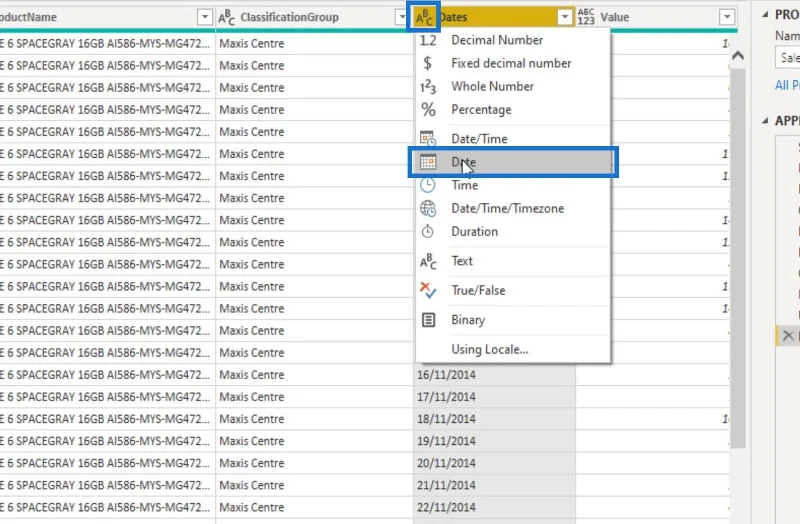Click the Time clock icon
Viewport: 800px width, 524px height.
pos(428,185)
